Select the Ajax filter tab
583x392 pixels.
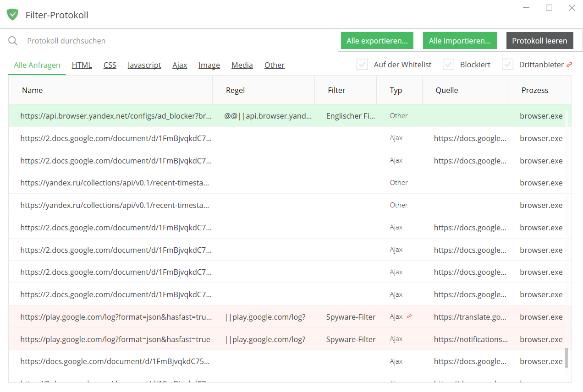point(180,65)
